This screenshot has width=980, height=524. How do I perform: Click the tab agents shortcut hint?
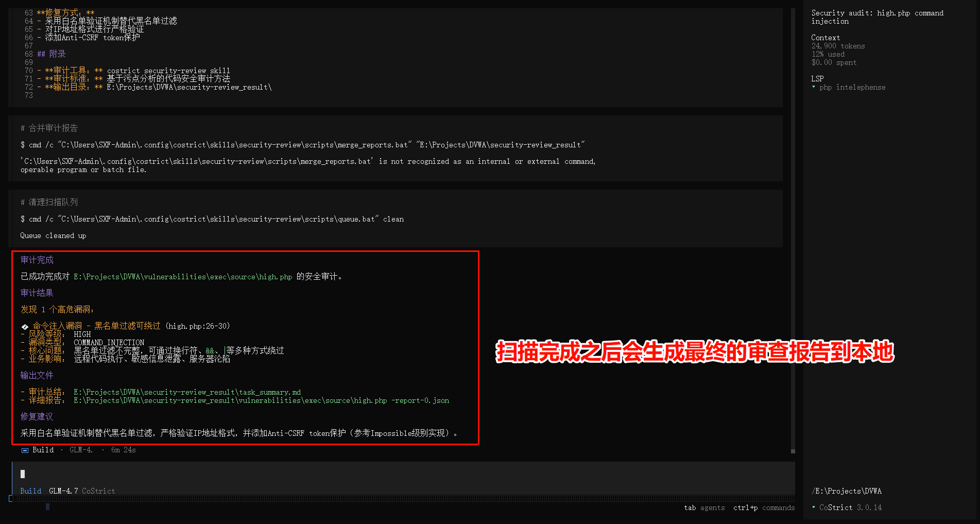[x=704, y=508]
